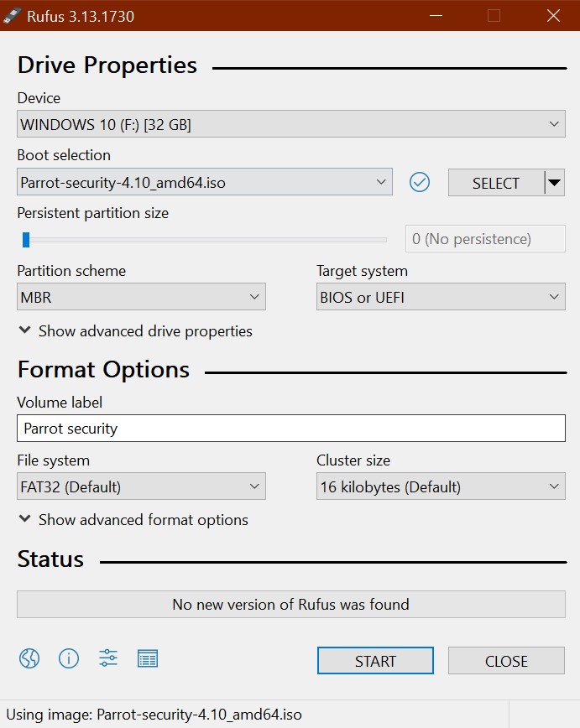Image resolution: width=580 pixels, height=728 pixels.
Task: Click the CLOSE button
Action: 506,661
